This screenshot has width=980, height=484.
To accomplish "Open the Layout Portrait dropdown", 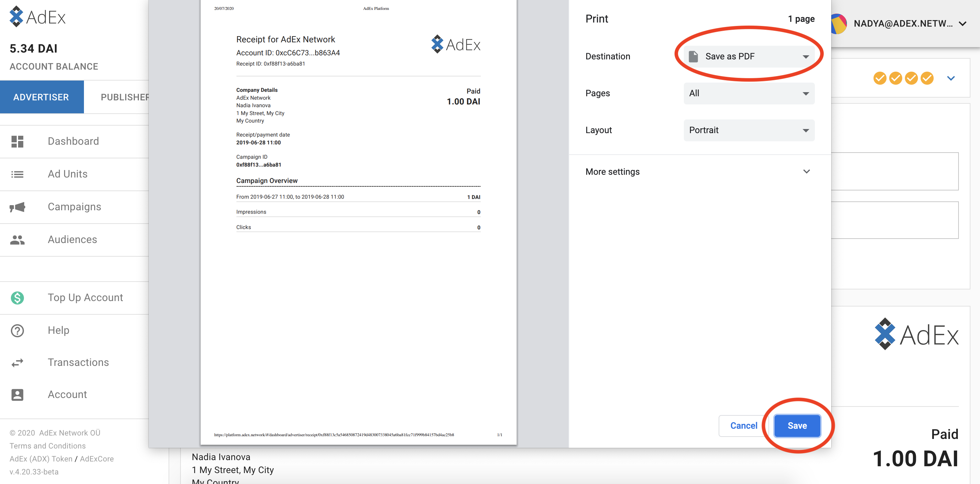I will pyautogui.click(x=749, y=130).
